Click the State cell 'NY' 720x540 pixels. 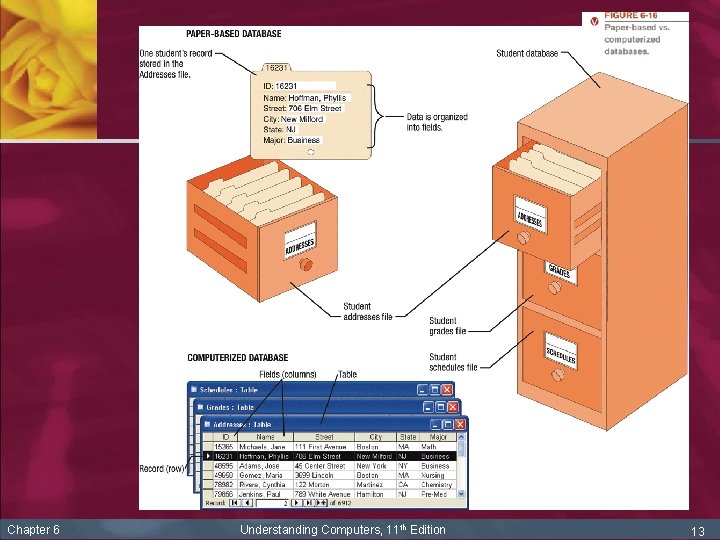[x=408, y=466]
